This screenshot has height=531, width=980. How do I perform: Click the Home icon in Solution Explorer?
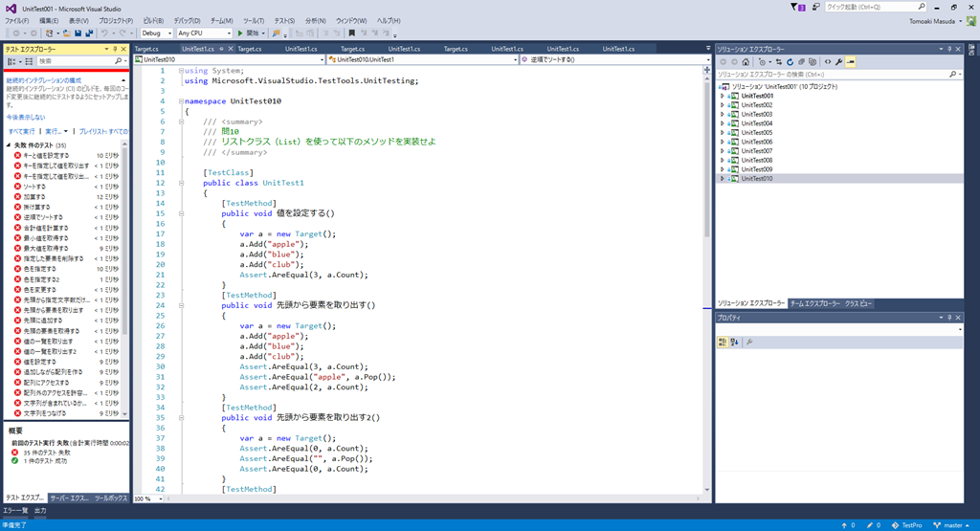[x=746, y=61]
